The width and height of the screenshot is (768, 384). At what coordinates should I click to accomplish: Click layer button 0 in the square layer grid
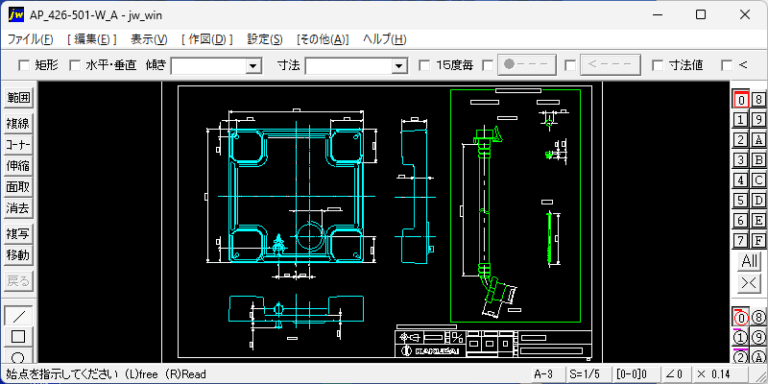(x=741, y=99)
